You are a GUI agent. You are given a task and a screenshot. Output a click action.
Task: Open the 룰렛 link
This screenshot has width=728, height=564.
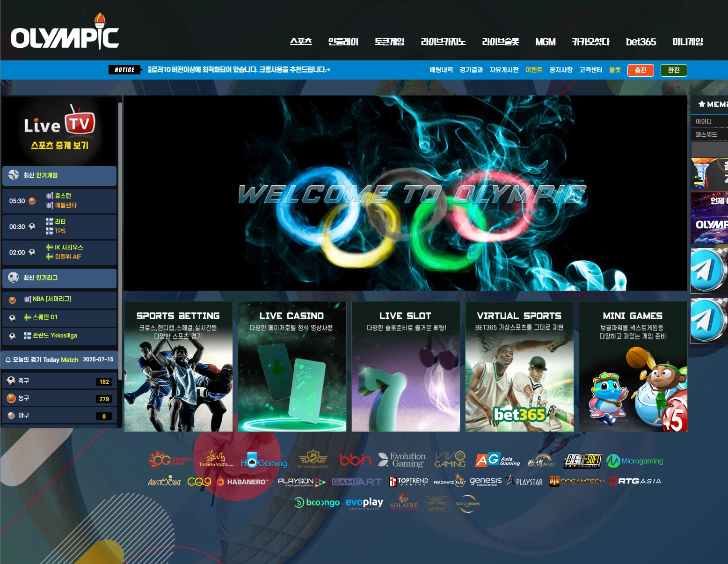coord(615,70)
